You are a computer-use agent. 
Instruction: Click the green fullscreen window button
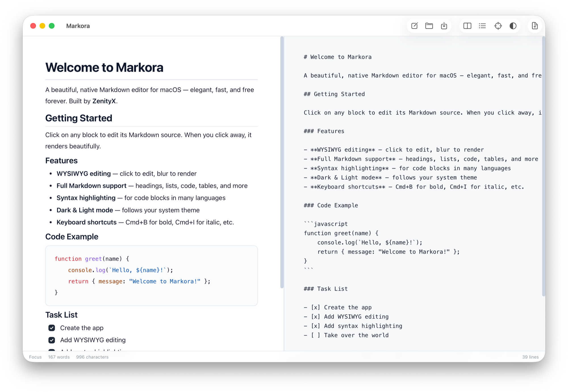pos(52,26)
